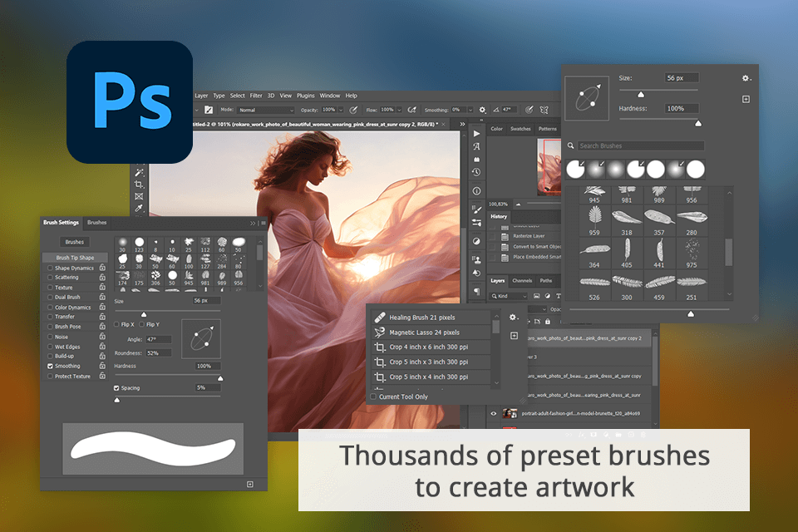Click Size slider handle in brush picker
The width and height of the screenshot is (798, 532).
point(641,95)
